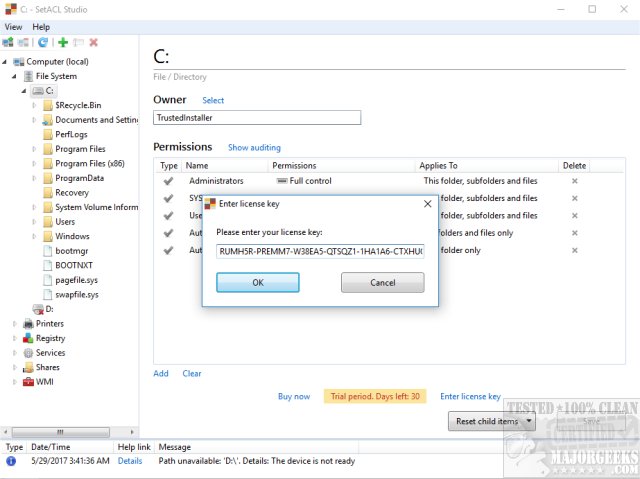This screenshot has height=479, width=640.
Task: Click the Add permission link
Action: [x=161, y=373]
